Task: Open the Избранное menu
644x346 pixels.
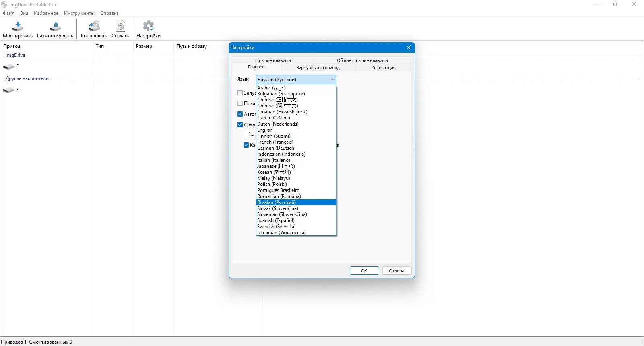Action: pos(46,13)
